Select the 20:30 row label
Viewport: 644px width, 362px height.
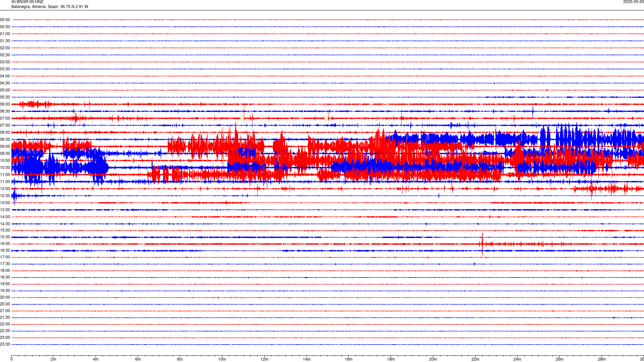tap(5, 304)
